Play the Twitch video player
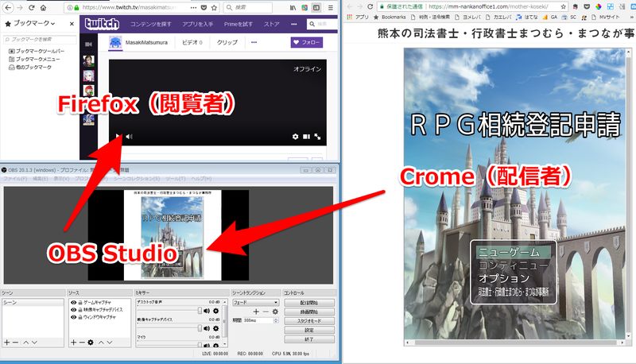The width and height of the screenshot is (636, 364). 118,136
